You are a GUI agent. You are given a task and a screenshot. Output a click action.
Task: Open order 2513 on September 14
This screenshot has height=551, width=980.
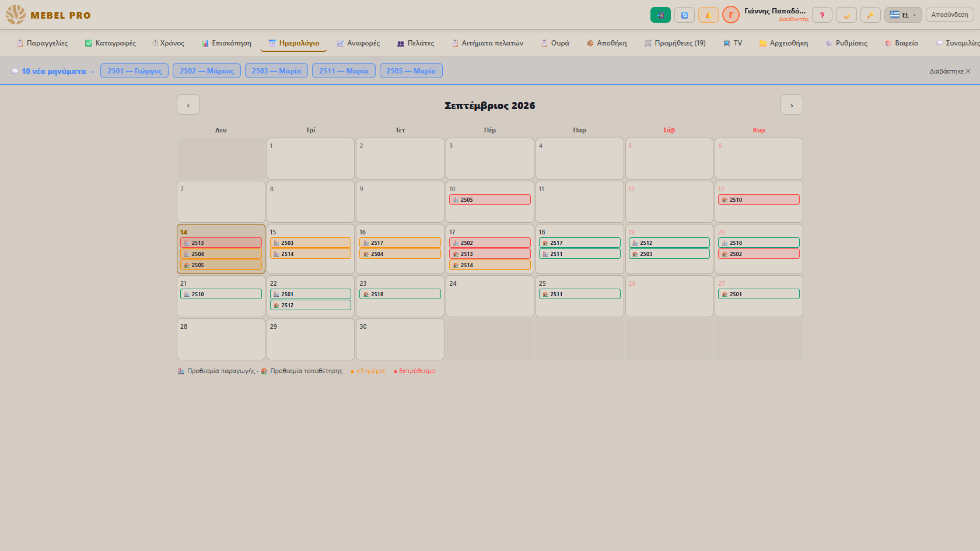pos(221,243)
